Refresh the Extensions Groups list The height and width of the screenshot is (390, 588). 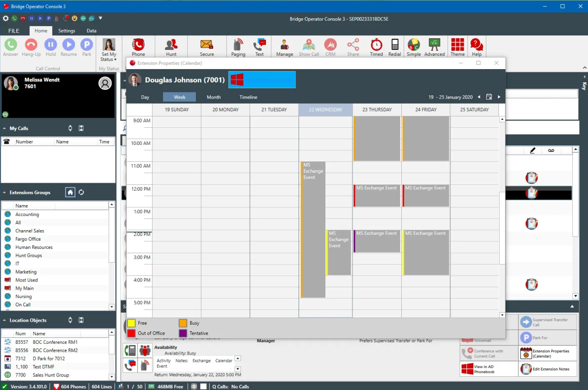coord(81,192)
